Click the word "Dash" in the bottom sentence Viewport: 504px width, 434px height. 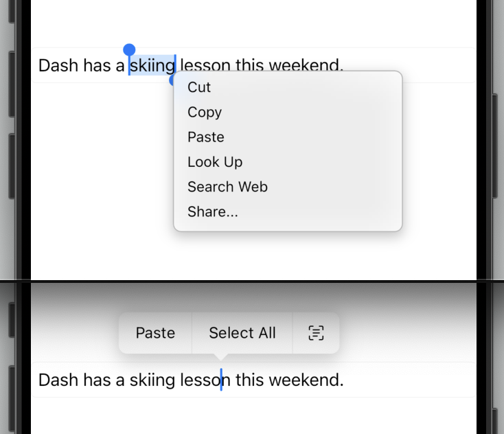tap(58, 380)
